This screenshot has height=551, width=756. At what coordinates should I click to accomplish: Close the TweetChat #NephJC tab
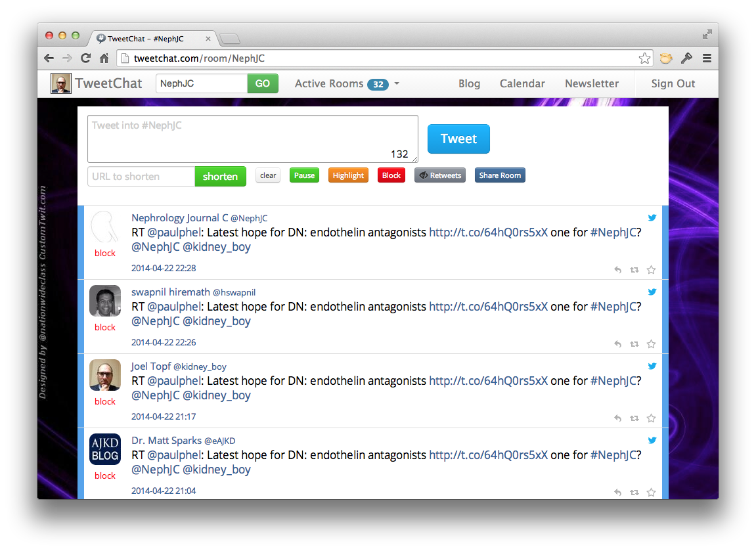point(208,39)
